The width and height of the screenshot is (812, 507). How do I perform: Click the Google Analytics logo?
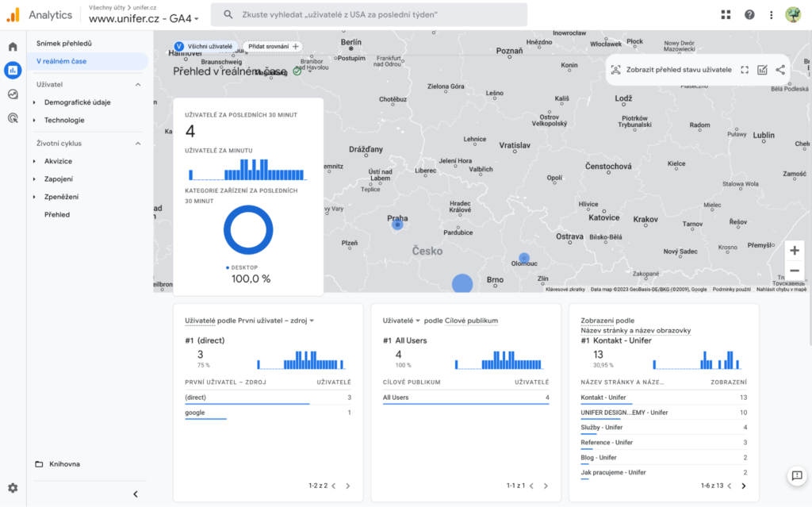pyautogui.click(x=13, y=14)
